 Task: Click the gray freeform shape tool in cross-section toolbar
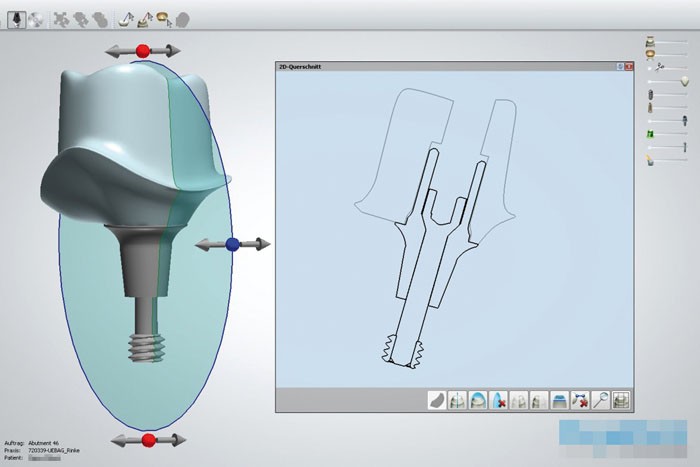pos(437,400)
